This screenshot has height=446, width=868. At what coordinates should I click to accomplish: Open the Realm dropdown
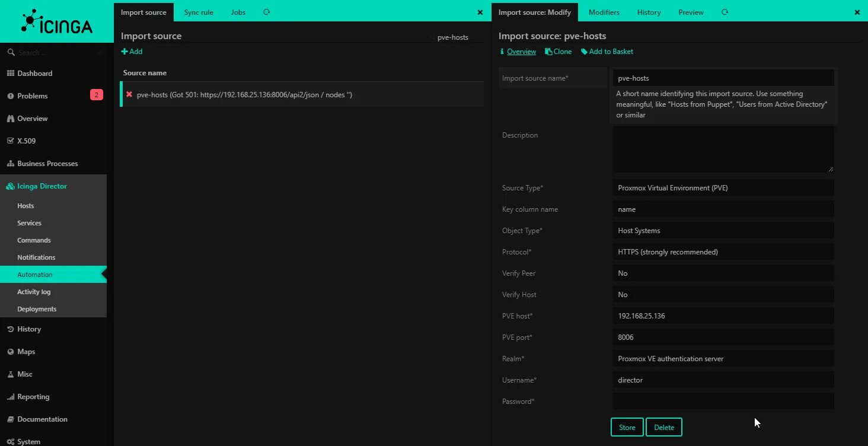coord(723,359)
